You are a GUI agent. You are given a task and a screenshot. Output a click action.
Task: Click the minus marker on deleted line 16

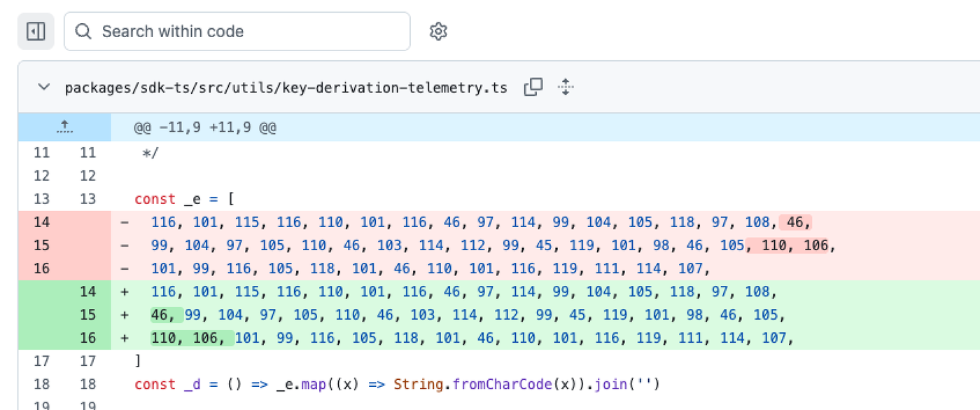click(125, 268)
